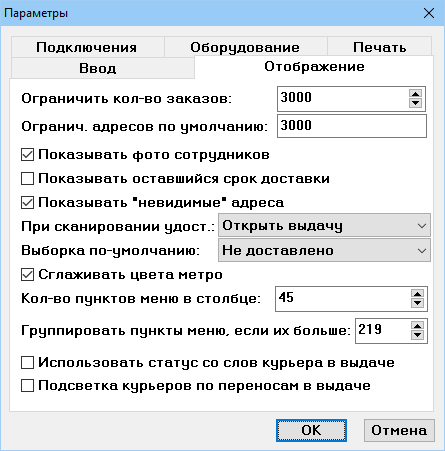This screenshot has height=451, width=445.
Task: Open the При сканировании удост. dropdown
Action: point(324,226)
